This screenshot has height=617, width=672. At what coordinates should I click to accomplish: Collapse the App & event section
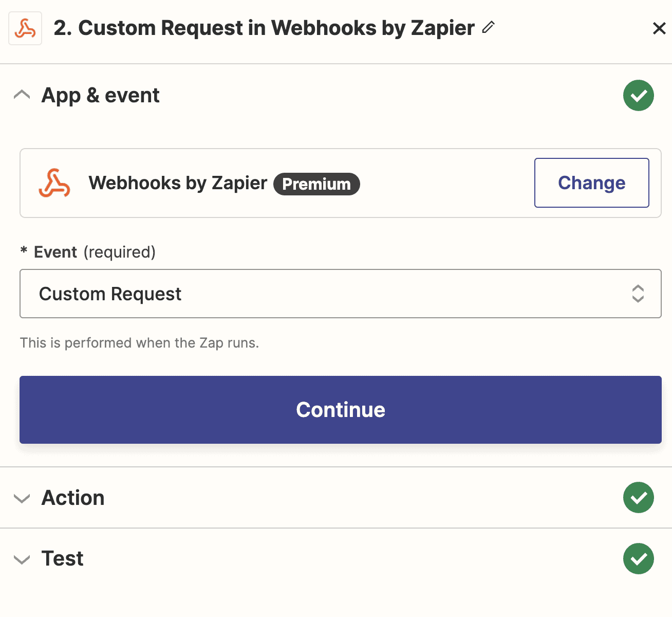point(22,95)
